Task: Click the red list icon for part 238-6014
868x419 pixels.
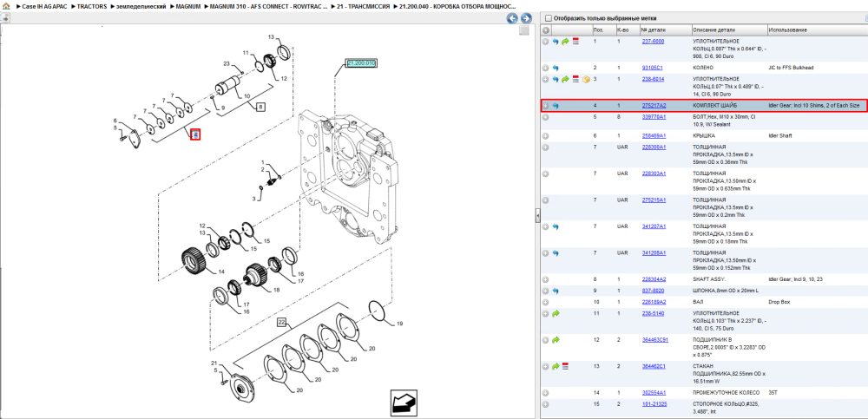Action: click(x=575, y=79)
